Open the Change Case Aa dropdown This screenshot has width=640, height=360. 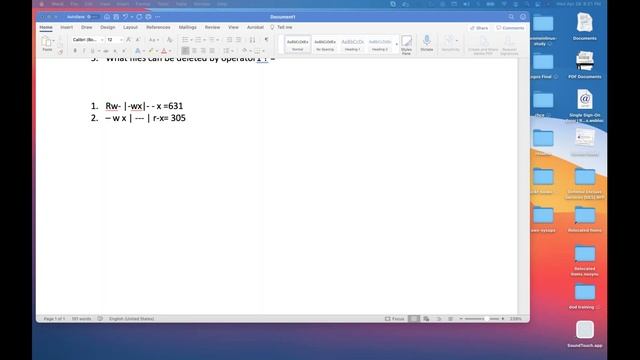153,40
